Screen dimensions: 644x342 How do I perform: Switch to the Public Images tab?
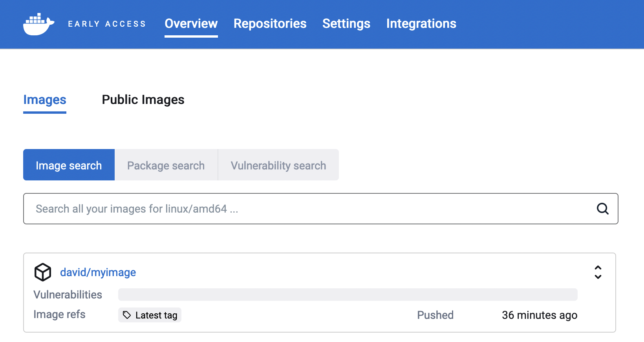[x=143, y=100]
